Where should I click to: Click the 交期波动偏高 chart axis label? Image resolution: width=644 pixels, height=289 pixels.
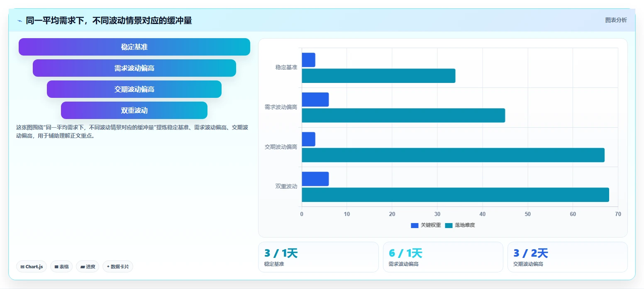tap(281, 147)
